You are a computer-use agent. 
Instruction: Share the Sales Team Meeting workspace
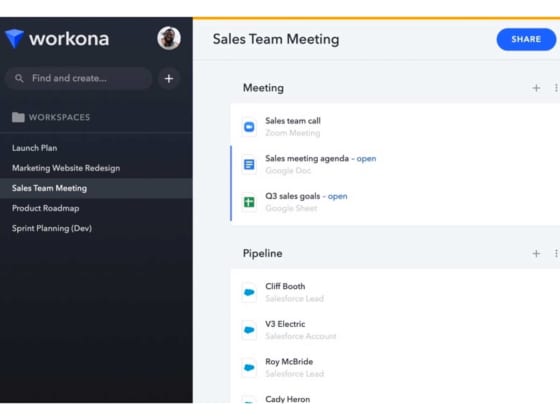coord(526,39)
